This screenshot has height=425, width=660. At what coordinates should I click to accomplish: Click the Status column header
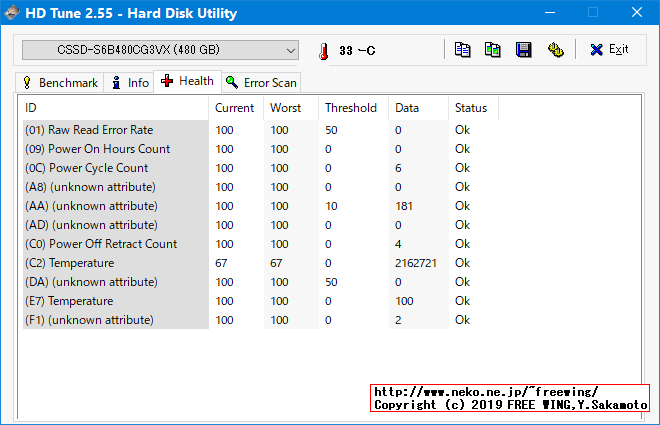[471, 108]
